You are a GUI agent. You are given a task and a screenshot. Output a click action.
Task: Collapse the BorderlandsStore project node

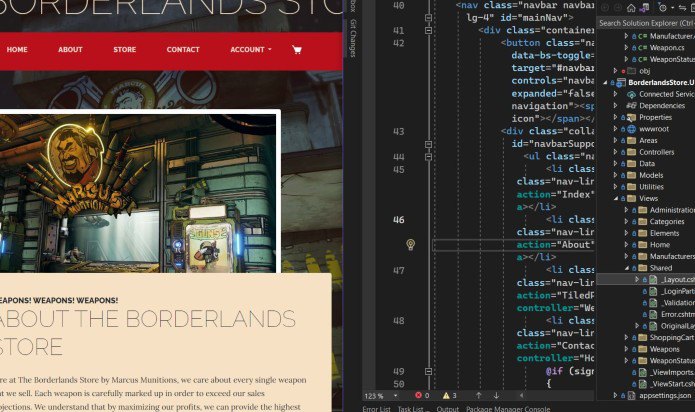pyautogui.click(x=605, y=83)
